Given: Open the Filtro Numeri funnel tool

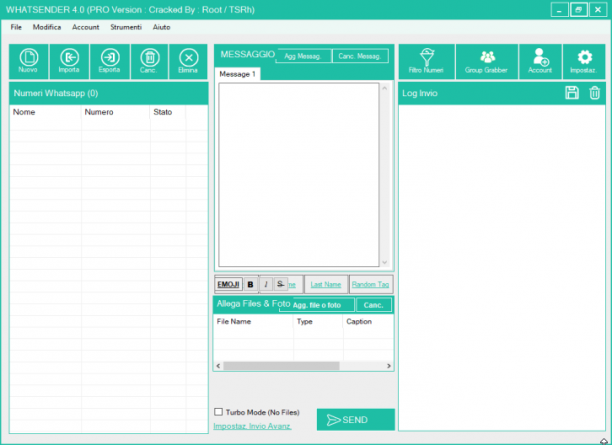Looking at the screenshot, I should coord(427,62).
